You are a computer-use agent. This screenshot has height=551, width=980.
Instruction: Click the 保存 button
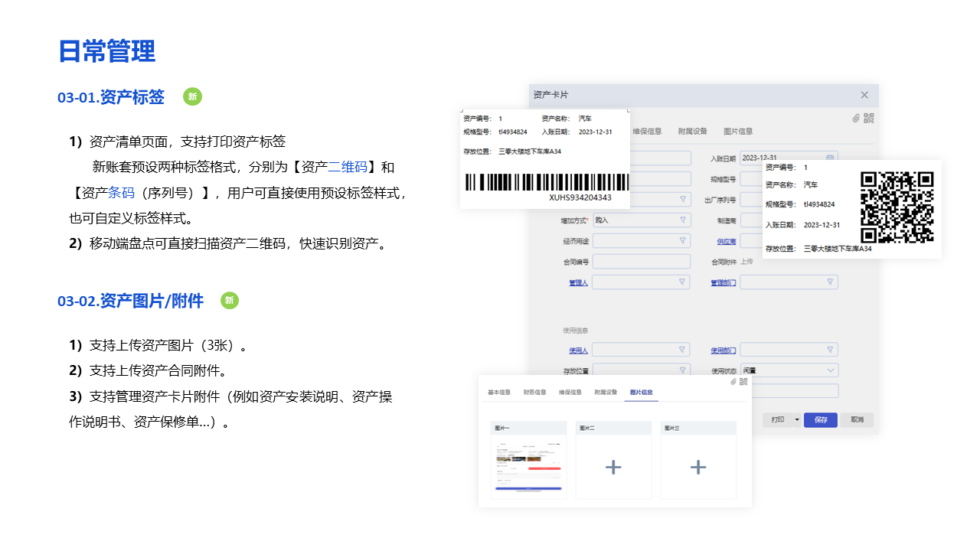[x=820, y=420]
